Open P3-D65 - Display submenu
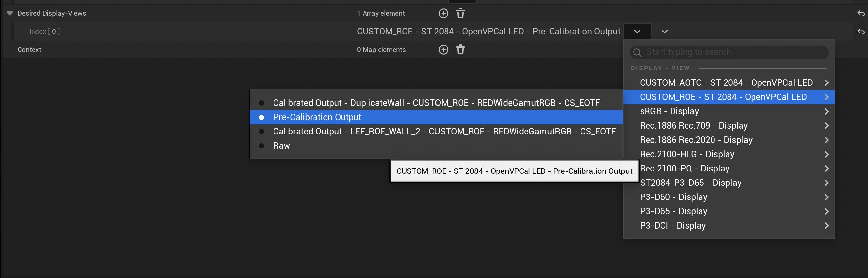The height and width of the screenshot is (278, 868). (x=729, y=212)
